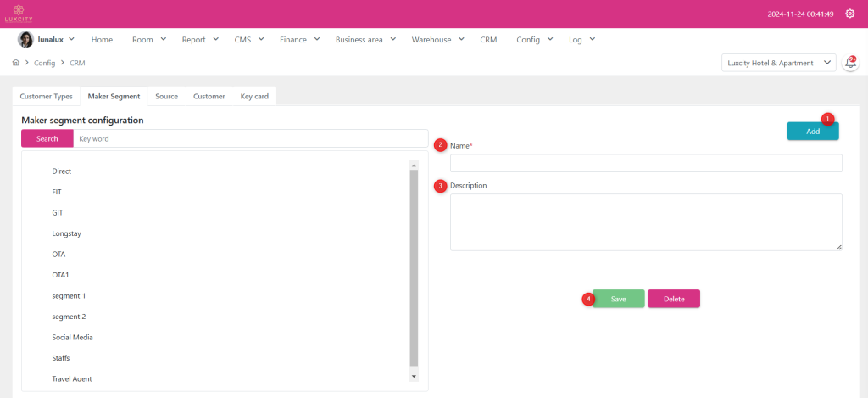
Task: Click into the Name input field
Action: pyautogui.click(x=645, y=163)
